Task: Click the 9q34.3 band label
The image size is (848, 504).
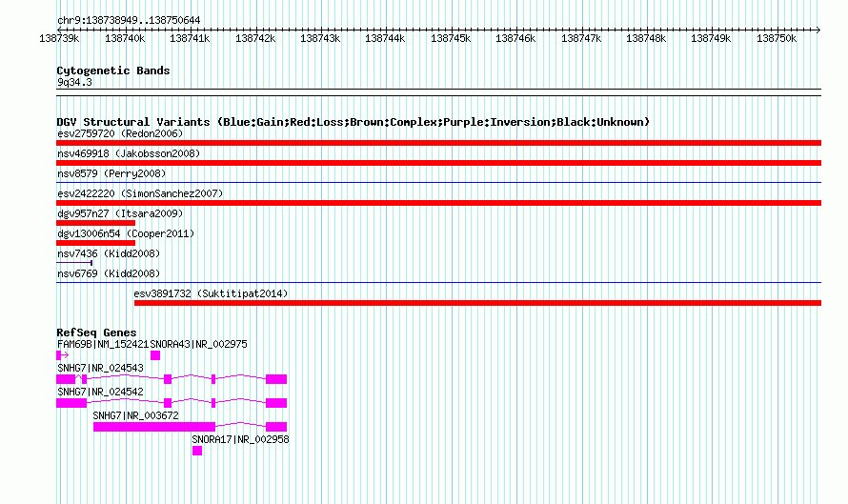Action: tap(74, 82)
